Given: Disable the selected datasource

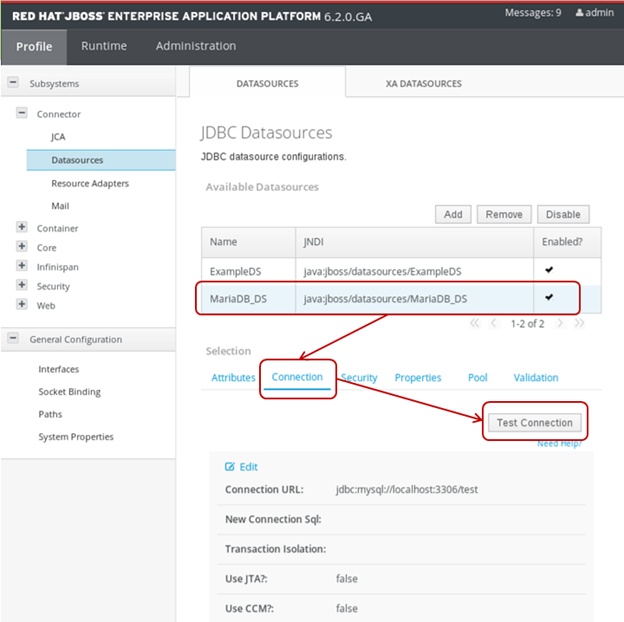Looking at the screenshot, I should (x=563, y=214).
